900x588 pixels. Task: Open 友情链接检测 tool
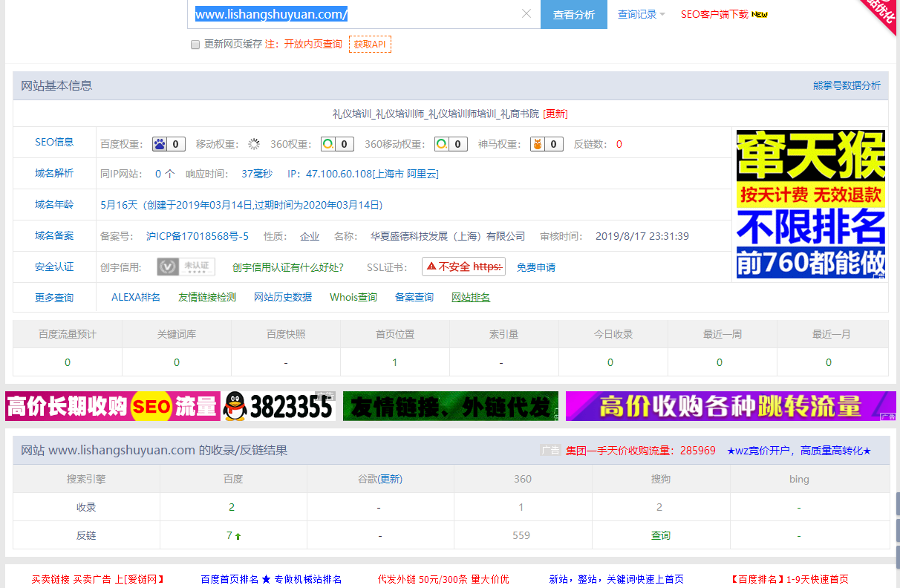pyautogui.click(x=207, y=297)
